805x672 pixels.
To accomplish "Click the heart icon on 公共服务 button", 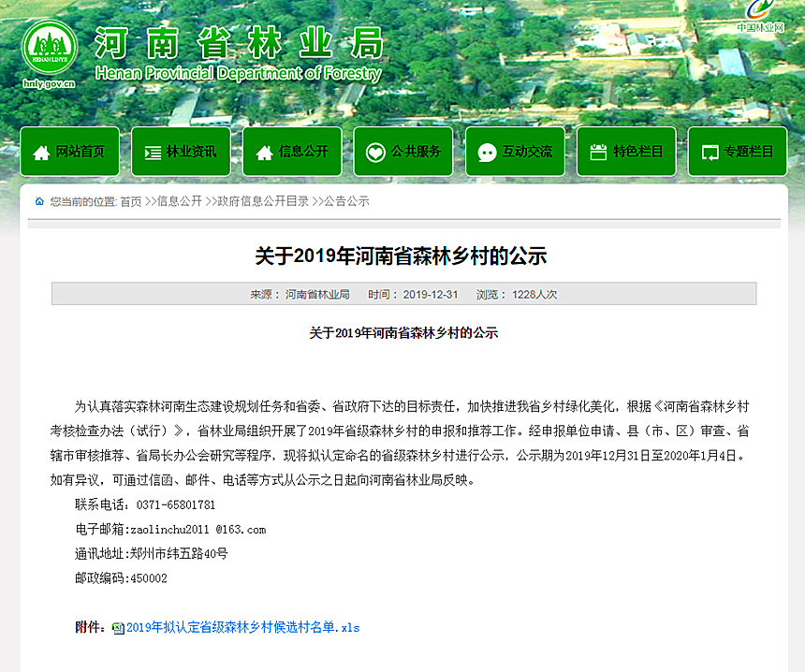I will point(375,153).
